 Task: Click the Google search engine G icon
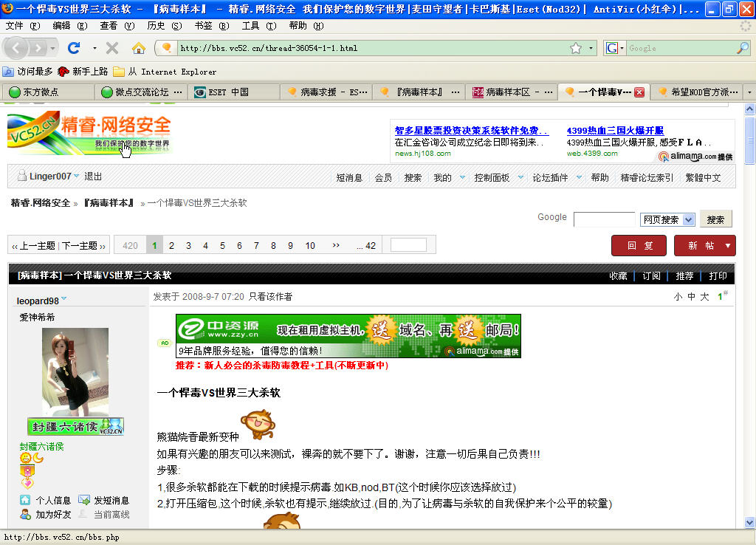(612, 48)
